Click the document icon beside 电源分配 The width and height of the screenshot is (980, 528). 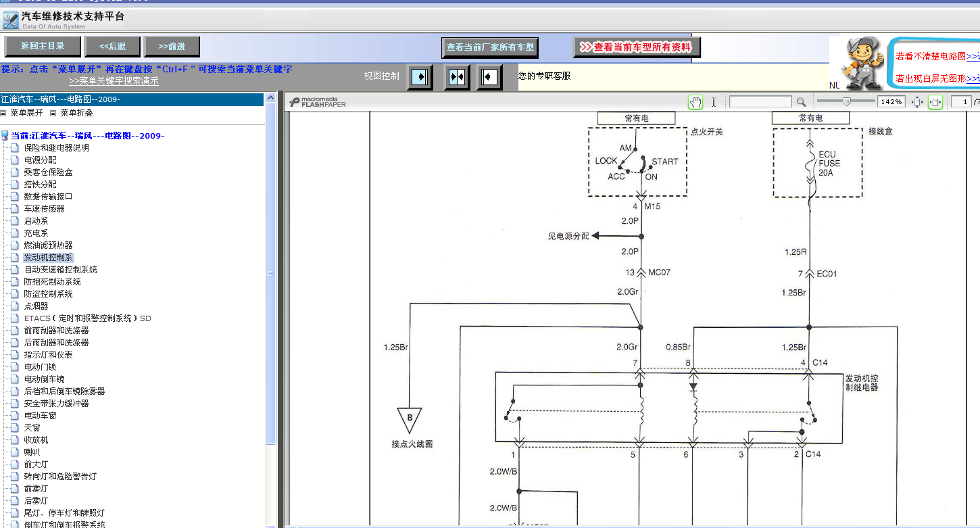pos(15,160)
